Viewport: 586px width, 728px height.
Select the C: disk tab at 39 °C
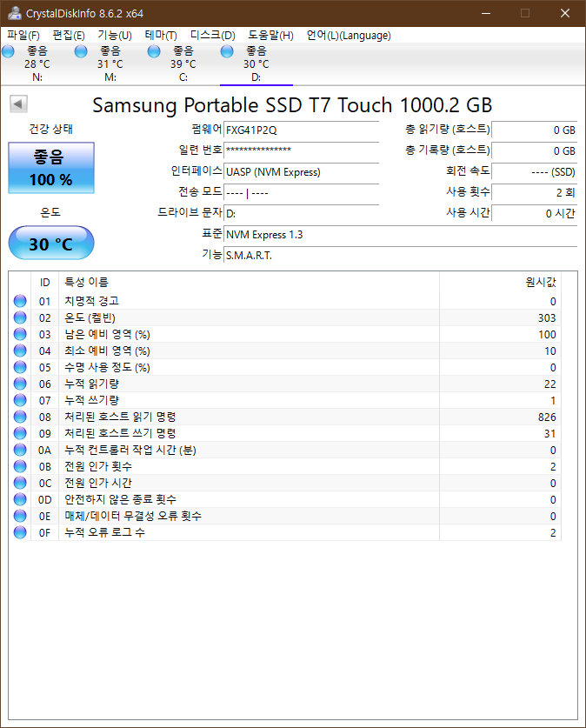pyautogui.click(x=183, y=64)
